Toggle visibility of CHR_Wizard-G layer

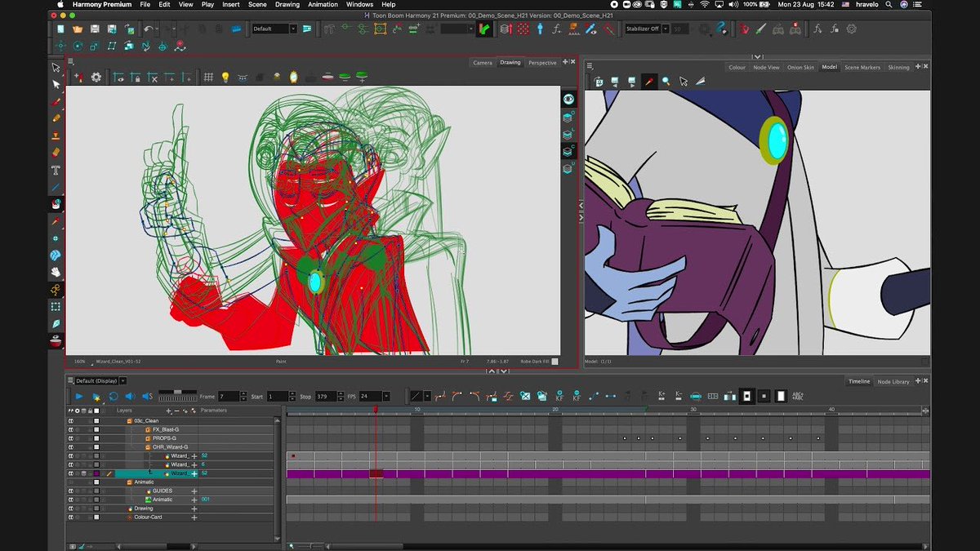(71, 447)
